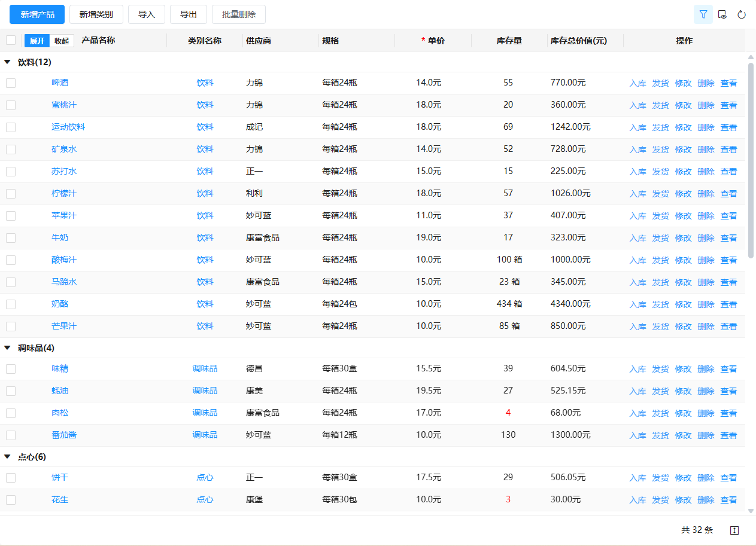Tick the 矿泉水 row checkbox
This screenshot has width=756, height=546.
click(11, 150)
